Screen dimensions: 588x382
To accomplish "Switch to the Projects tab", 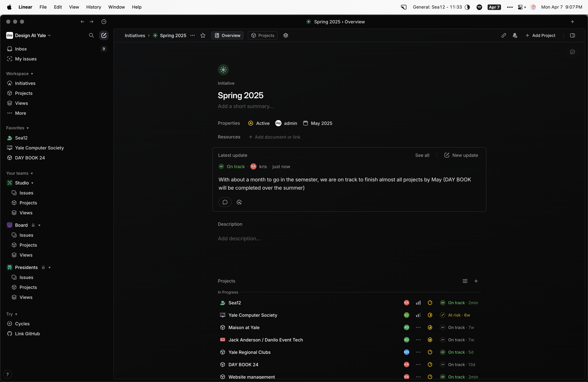I will (x=263, y=35).
